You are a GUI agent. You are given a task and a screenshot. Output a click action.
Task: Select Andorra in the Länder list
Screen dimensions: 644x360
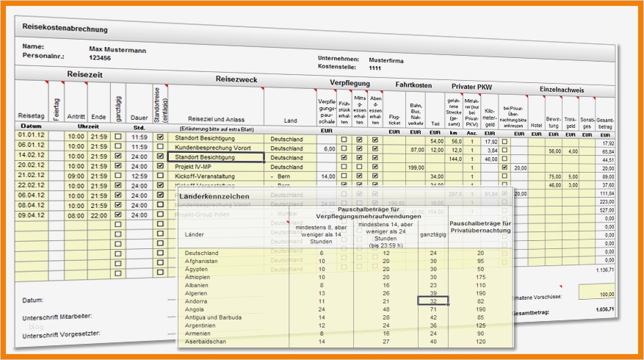[196, 301]
